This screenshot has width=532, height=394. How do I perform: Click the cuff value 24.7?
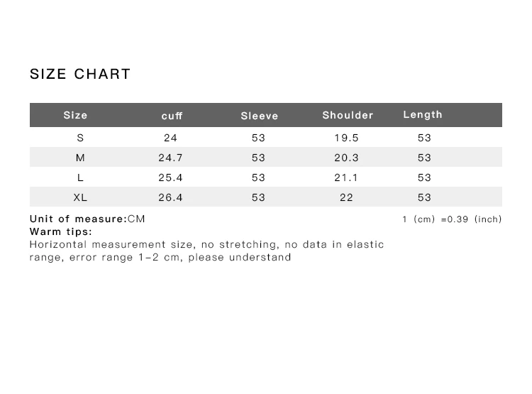(170, 158)
